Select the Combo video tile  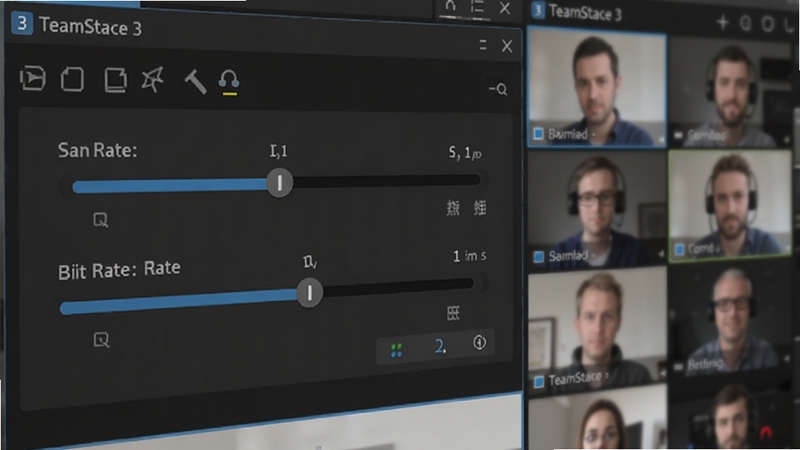[x=731, y=92]
